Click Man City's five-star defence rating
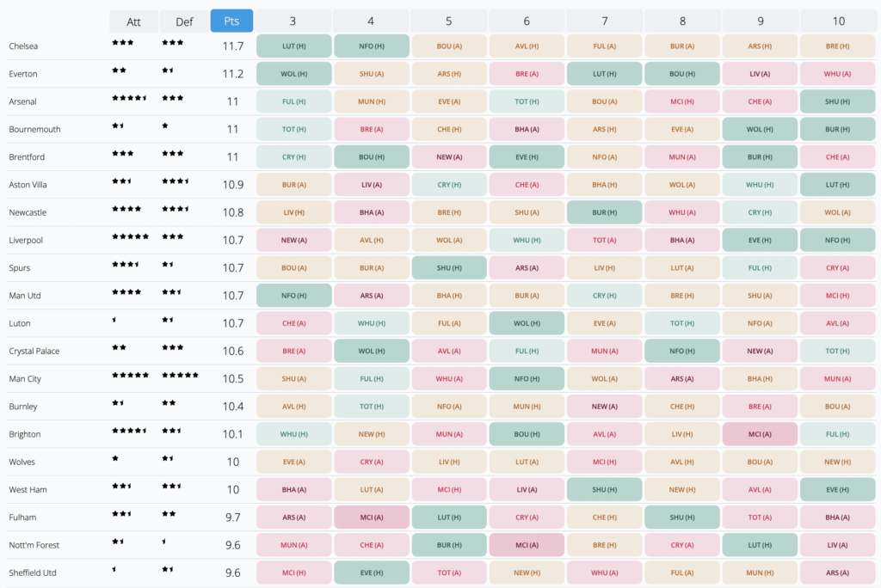The width and height of the screenshot is (881, 588). click(180, 376)
